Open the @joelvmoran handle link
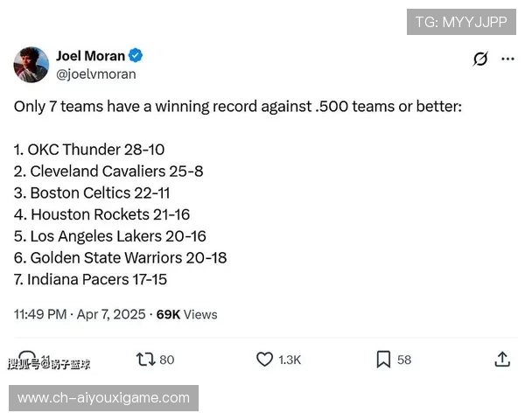Image resolution: width=525 pixels, height=420 pixels. click(x=96, y=74)
